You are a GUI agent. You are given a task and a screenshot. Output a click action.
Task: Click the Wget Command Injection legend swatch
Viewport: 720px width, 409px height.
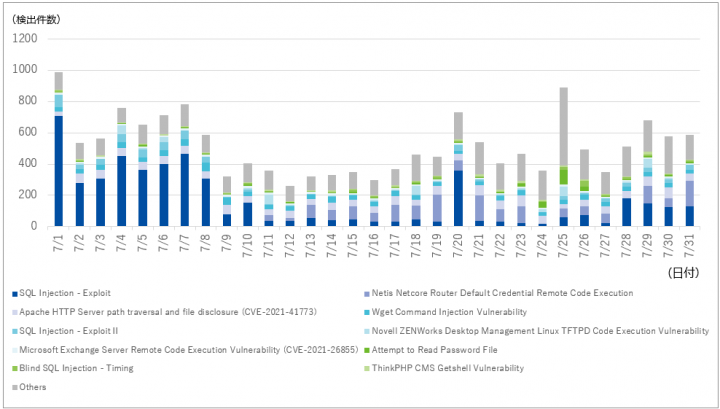367,313
